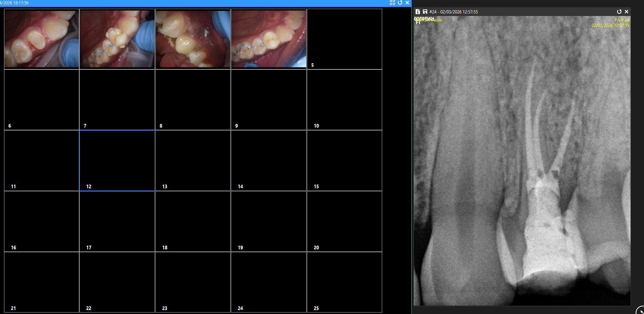Select empty image slot 16
The height and width of the screenshot is (314, 644).
pos(41,221)
